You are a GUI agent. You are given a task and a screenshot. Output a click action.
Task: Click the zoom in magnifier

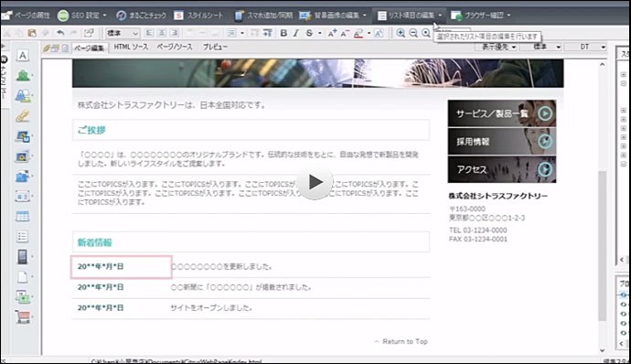(x=401, y=33)
